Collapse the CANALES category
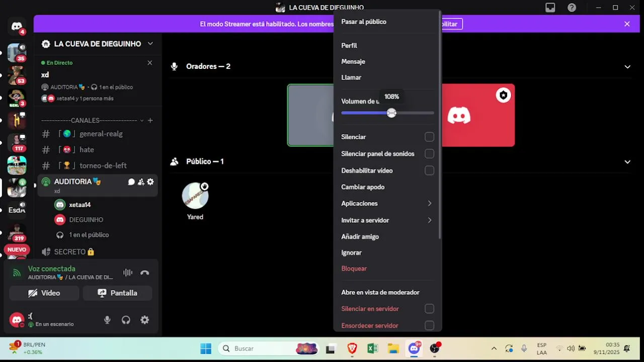644x362 pixels. [91, 120]
